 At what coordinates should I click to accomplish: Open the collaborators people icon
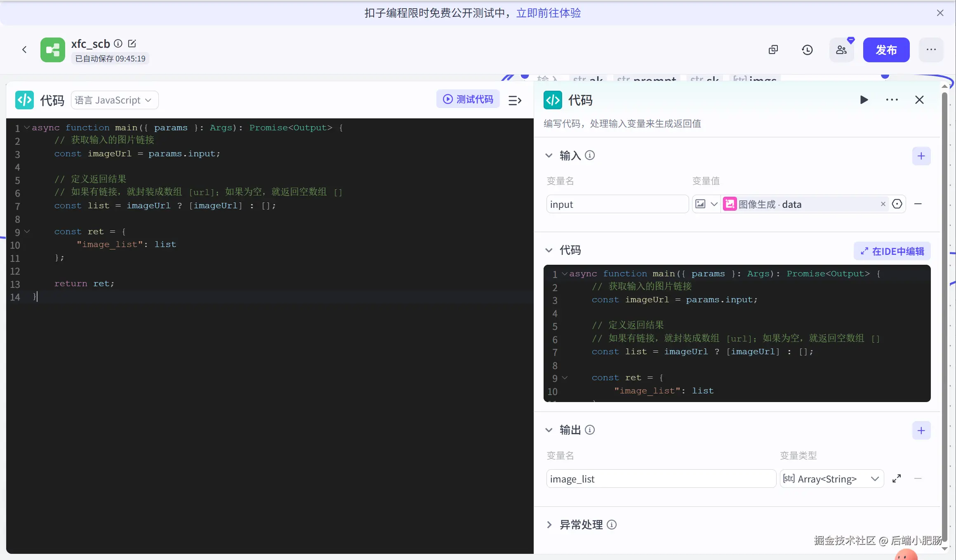[x=841, y=50]
